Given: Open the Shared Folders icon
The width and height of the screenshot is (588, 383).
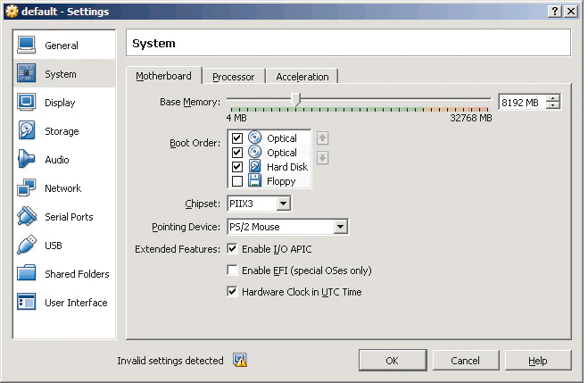Looking at the screenshot, I should point(27,274).
